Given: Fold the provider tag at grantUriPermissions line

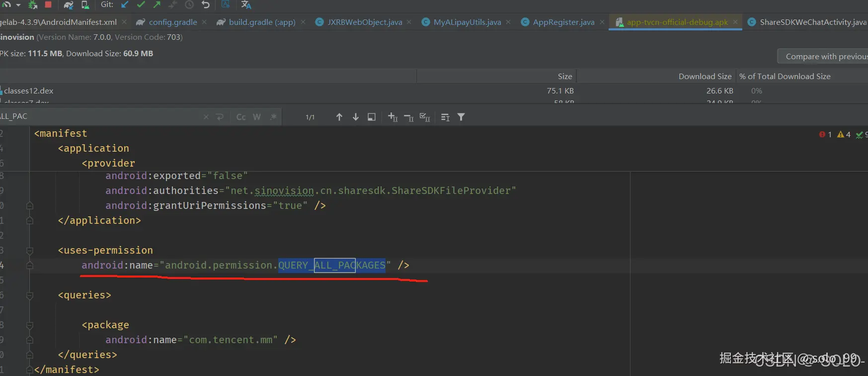Looking at the screenshot, I should click(30, 205).
